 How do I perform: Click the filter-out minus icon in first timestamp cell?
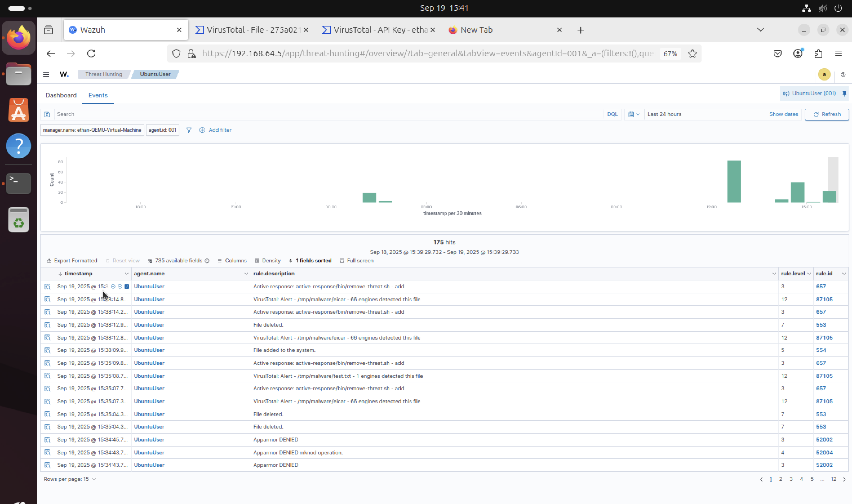[x=120, y=287]
